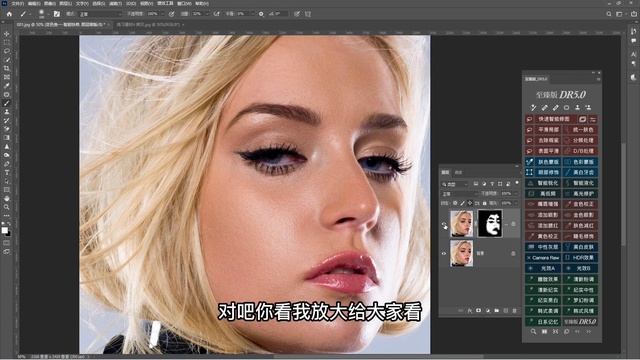
Task: Click the new adjustment layer icon
Action: 487,311
